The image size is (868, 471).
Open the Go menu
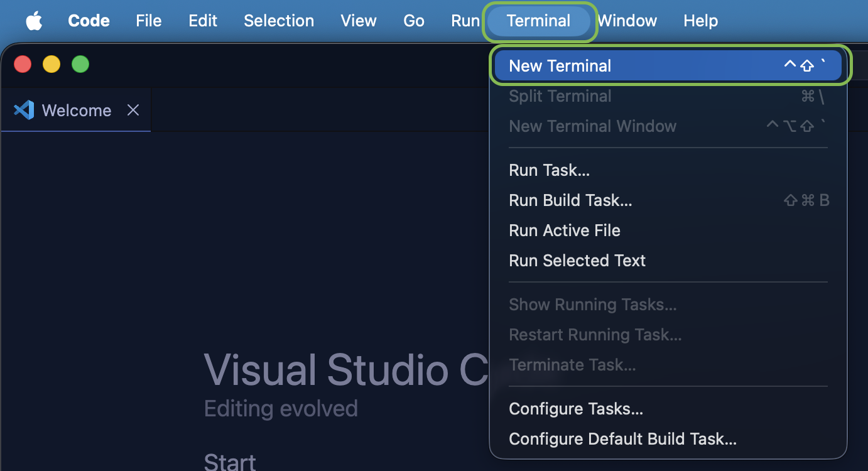point(414,21)
